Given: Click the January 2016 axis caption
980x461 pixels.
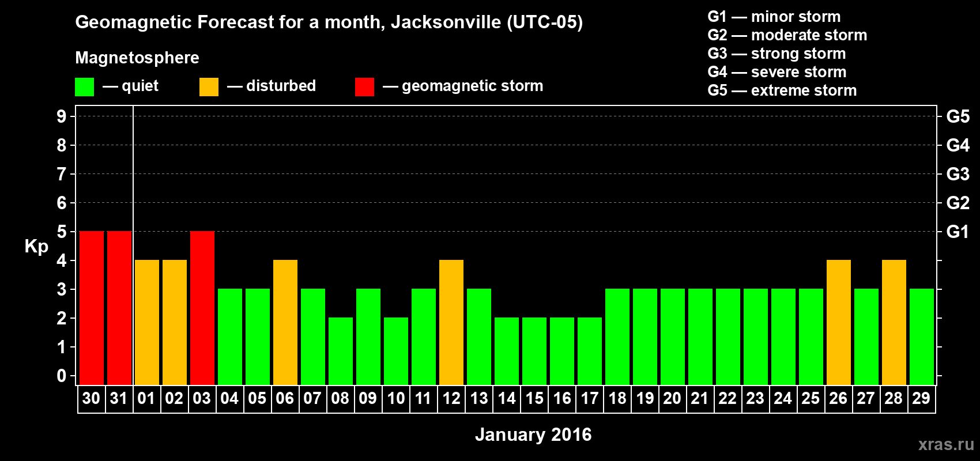Looking at the screenshot, I should (533, 434).
